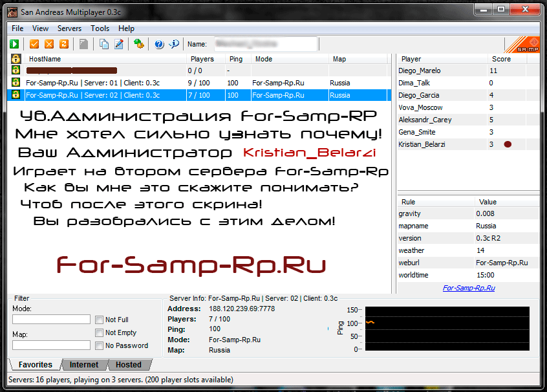Click the version rule row
The height and width of the screenshot is (392, 547).
pos(469,238)
